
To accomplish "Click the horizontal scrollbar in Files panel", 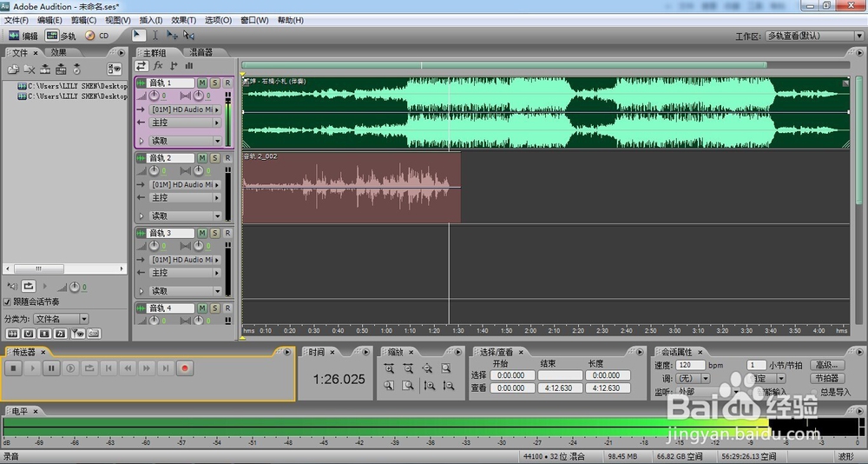I will click(65, 268).
